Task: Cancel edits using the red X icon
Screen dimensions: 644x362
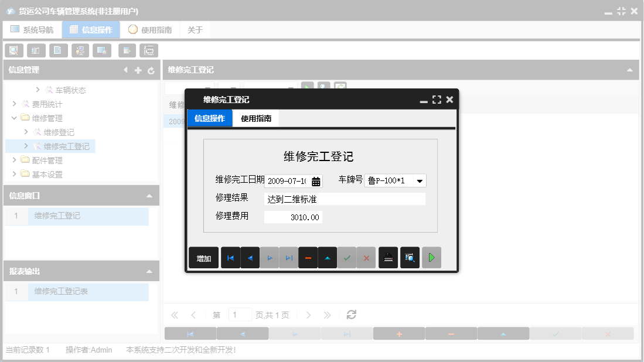Action: 366,257
